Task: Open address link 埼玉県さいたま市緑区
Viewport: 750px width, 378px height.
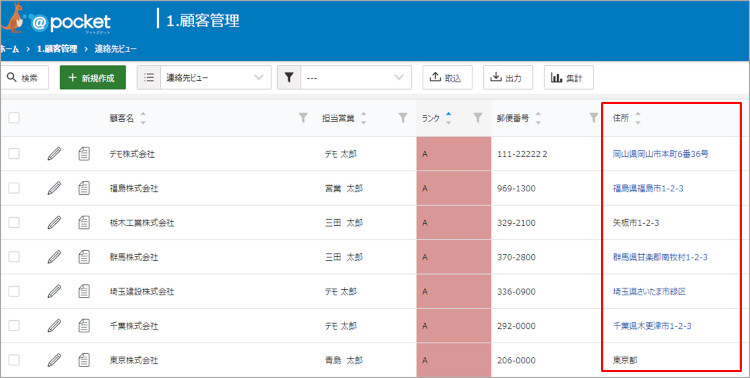Action: (x=650, y=291)
